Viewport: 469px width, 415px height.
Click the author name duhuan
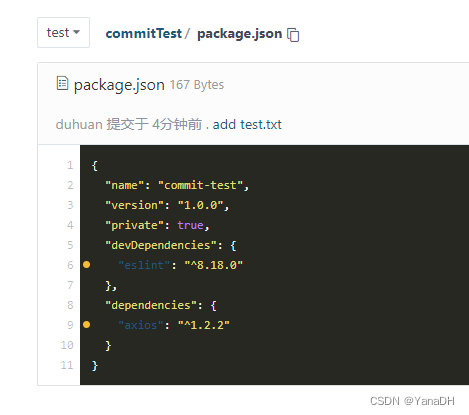pyautogui.click(x=79, y=124)
